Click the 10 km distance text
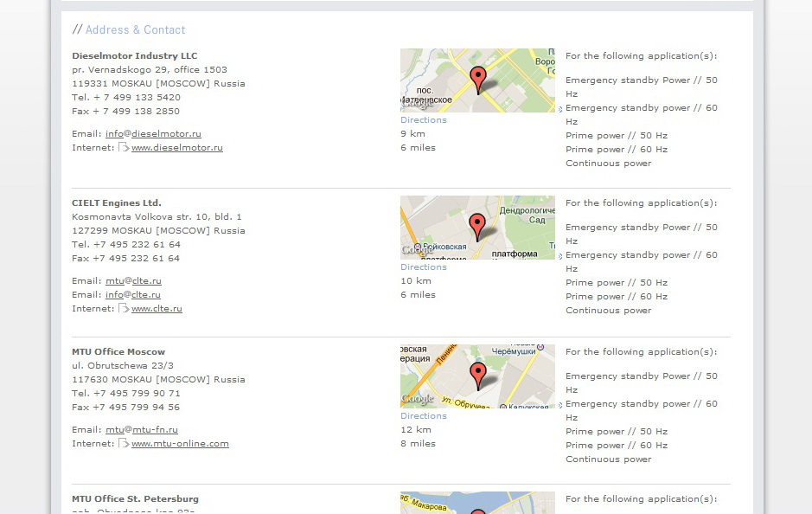812x514 pixels. coord(416,281)
